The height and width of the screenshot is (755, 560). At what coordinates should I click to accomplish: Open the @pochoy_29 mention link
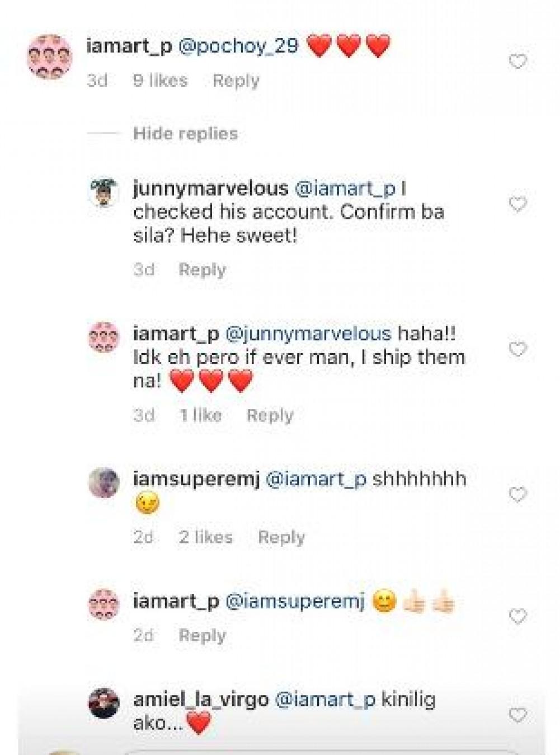click(238, 46)
